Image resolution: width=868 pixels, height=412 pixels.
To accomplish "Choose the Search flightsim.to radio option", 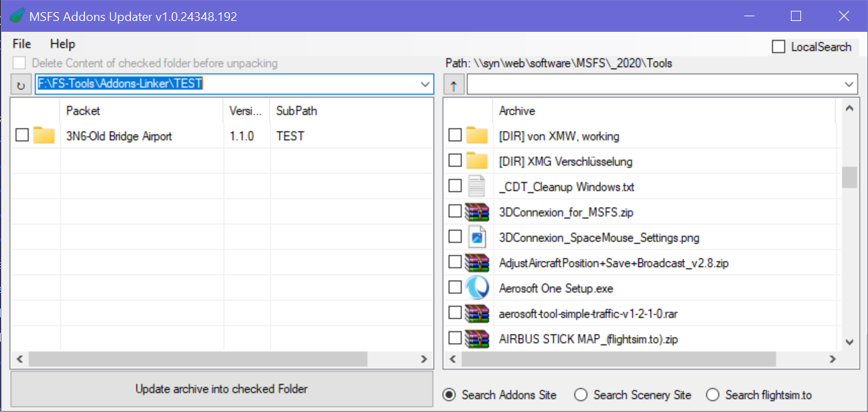I will [713, 394].
